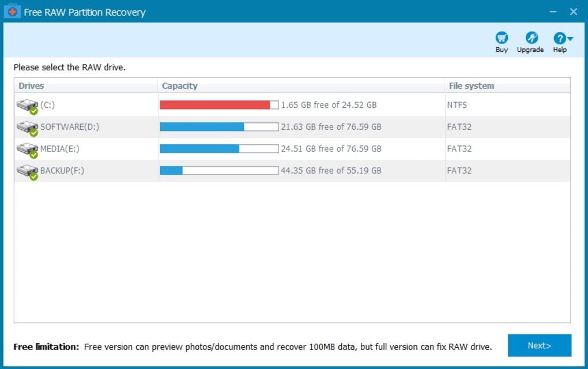The image size is (588, 369).
Task: Expand the Help dropdown arrow
Action: 570,38
